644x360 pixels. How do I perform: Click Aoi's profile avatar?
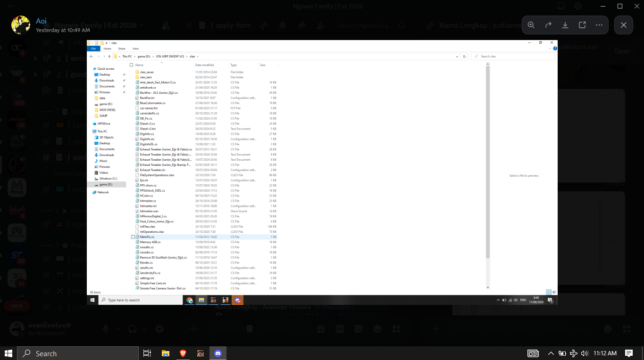click(x=21, y=25)
